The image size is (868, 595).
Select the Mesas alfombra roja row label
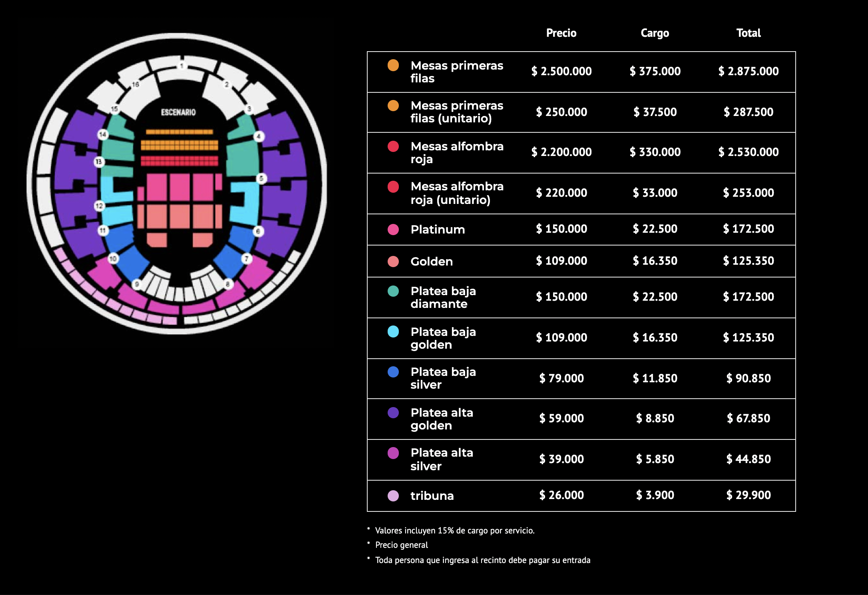click(x=457, y=153)
